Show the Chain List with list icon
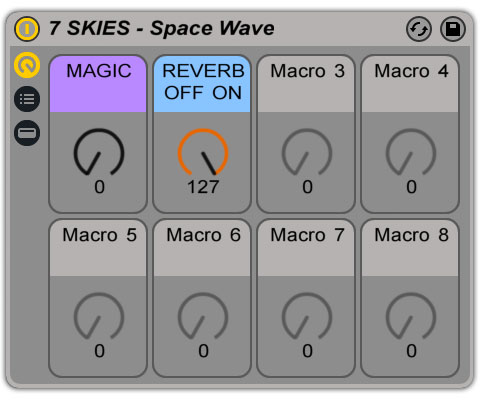The image size is (480, 400). pos(27,99)
